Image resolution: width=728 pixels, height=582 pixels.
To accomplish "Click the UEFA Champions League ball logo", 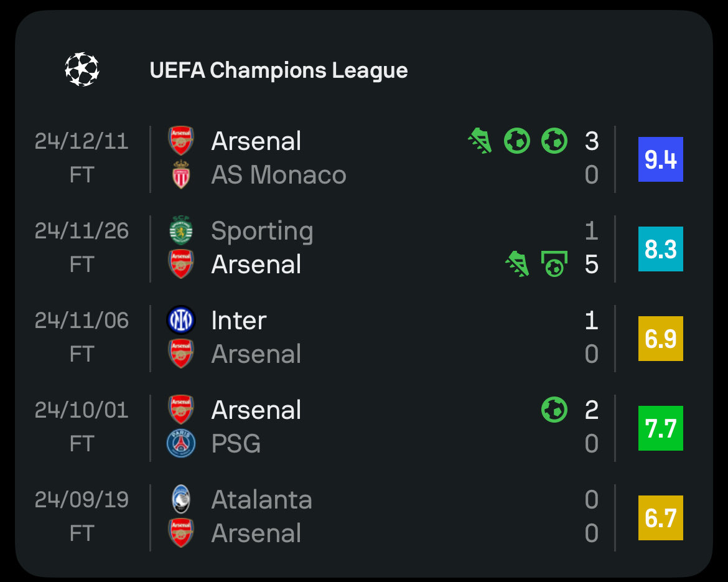I will [82, 69].
